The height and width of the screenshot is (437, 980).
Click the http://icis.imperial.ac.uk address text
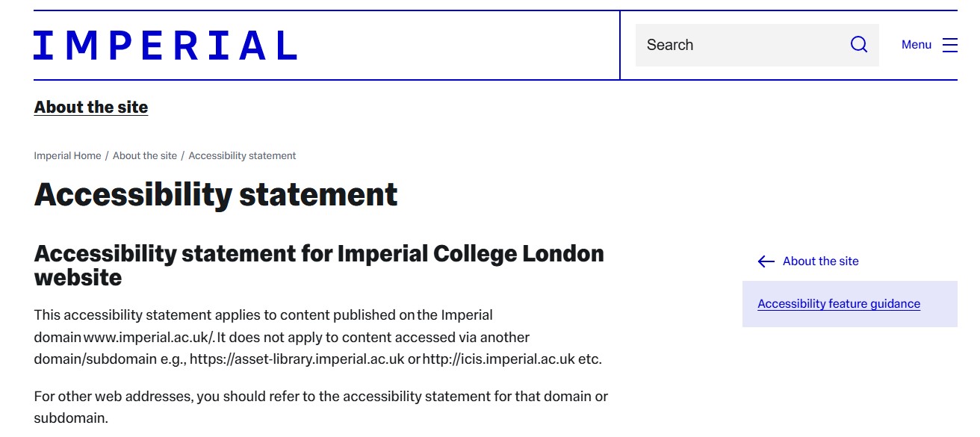pos(498,359)
